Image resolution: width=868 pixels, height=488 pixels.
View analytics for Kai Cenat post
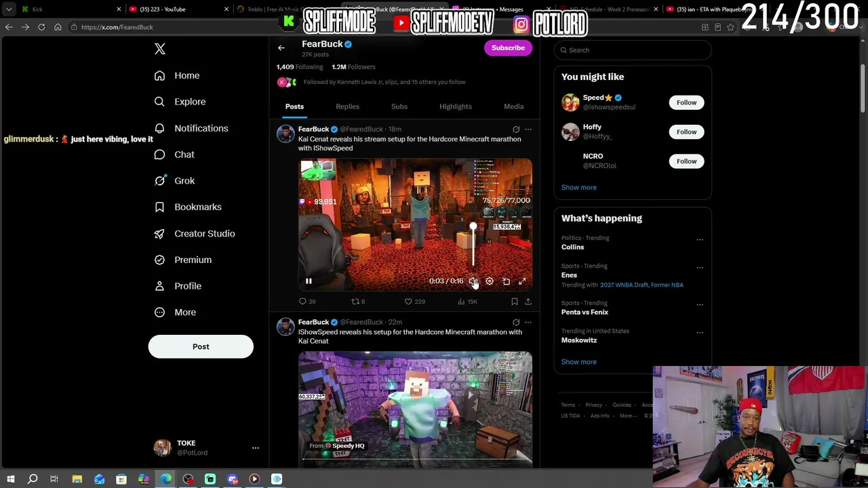467,302
